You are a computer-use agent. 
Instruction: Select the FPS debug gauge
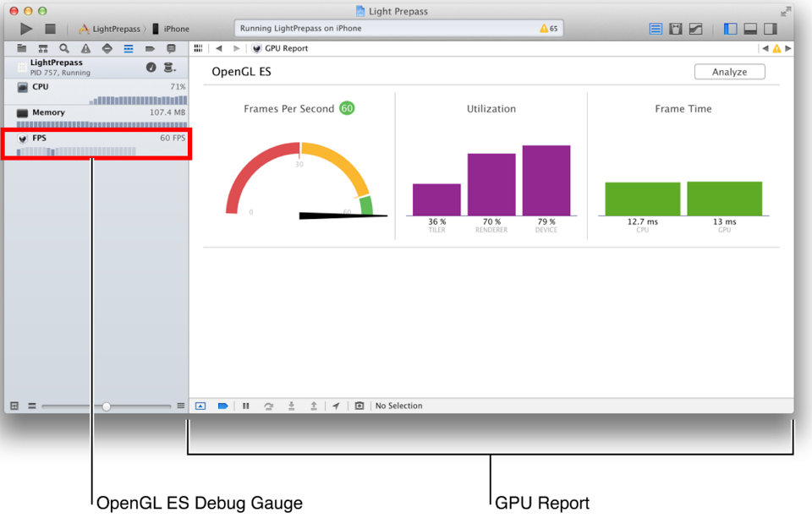click(x=96, y=144)
